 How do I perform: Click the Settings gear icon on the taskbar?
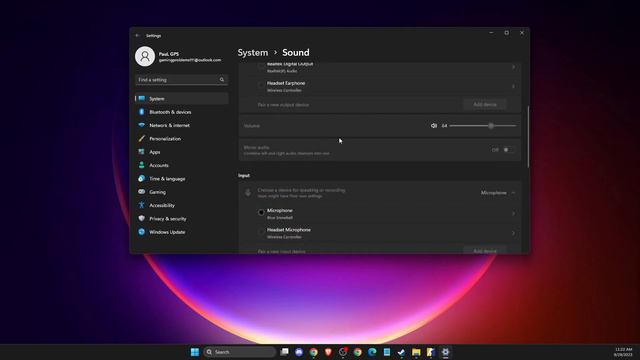(x=445, y=352)
